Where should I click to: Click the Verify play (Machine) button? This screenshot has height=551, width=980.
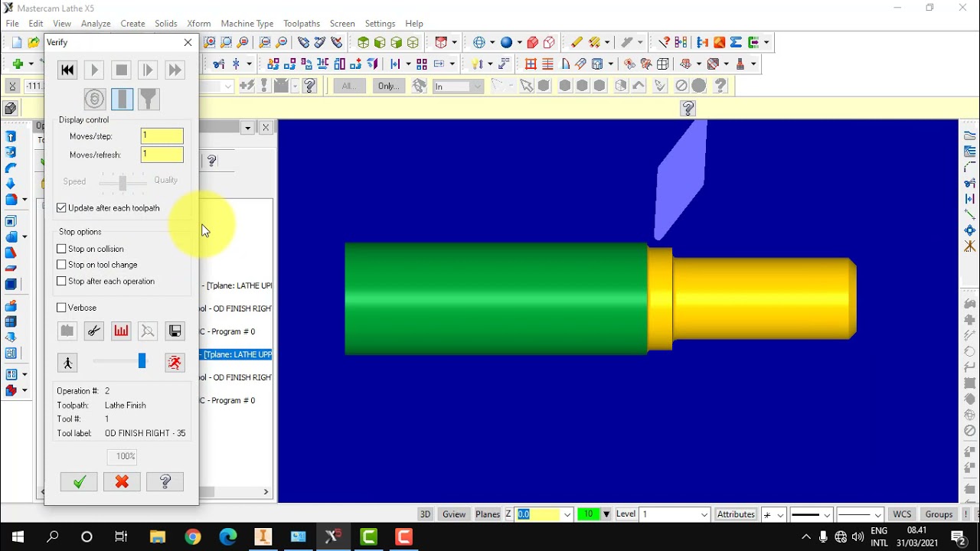tap(94, 70)
